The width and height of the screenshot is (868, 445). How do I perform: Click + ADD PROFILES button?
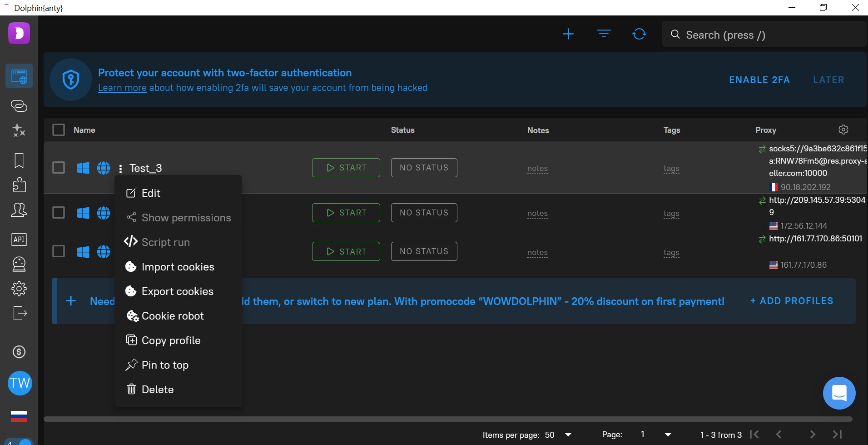click(792, 301)
